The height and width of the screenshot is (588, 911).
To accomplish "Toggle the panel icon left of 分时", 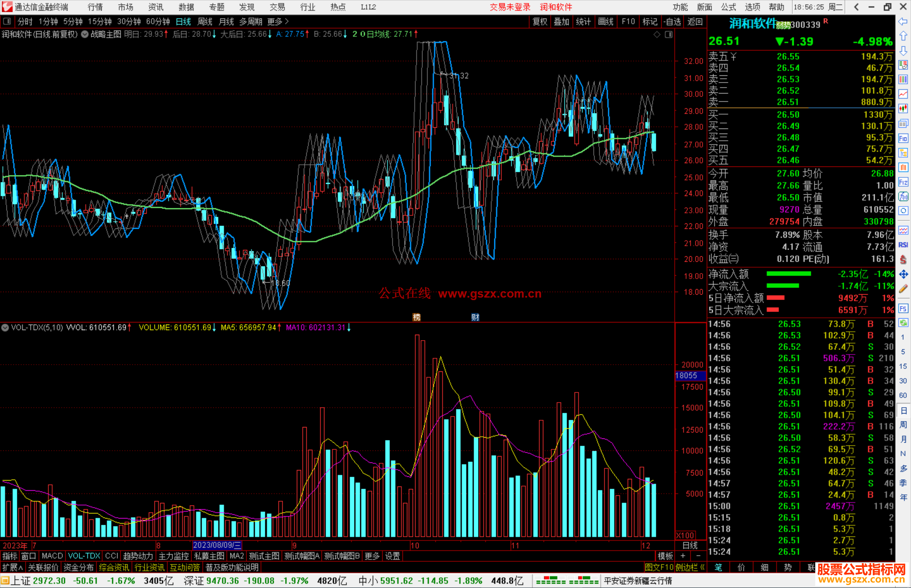I will click(x=7, y=21).
